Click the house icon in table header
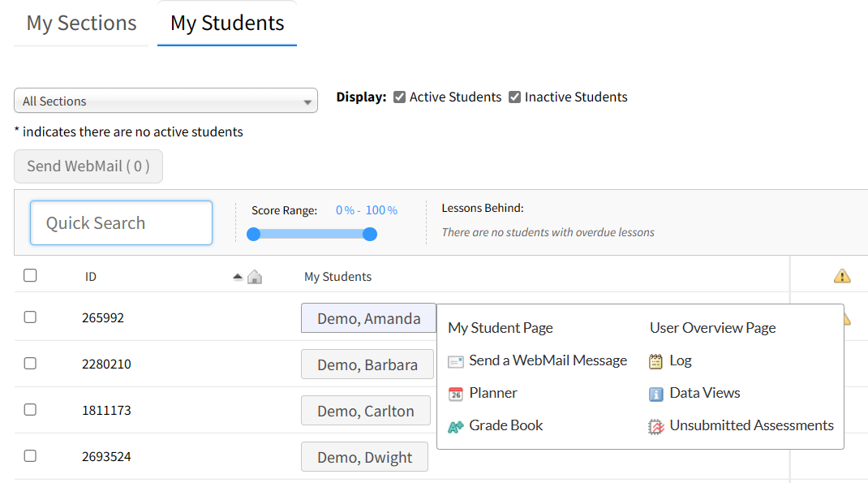868x483 pixels. click(x=255, y=277)
